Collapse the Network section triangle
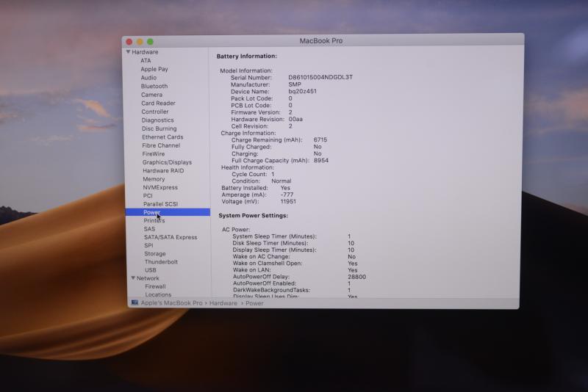This screenshot has height=392, width=588. (133, 278)
